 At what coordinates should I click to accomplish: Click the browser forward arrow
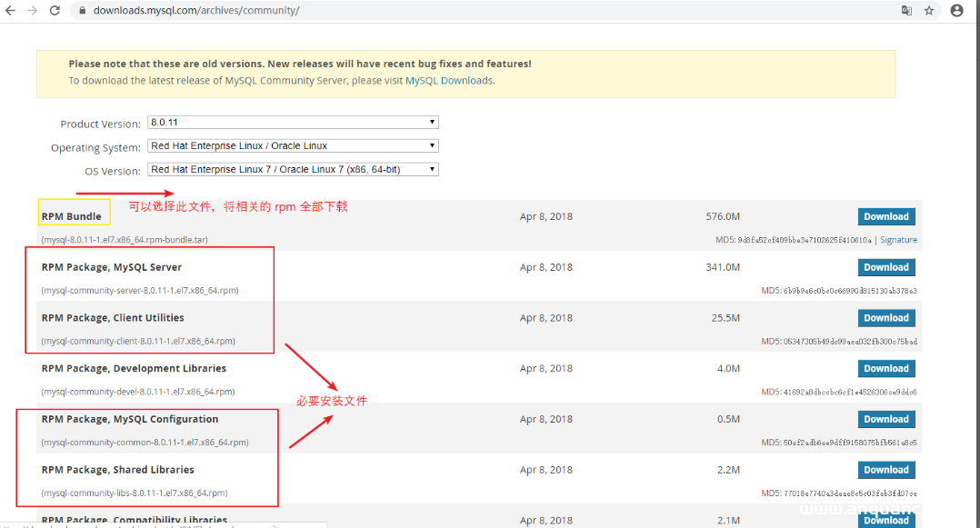pos(33,11)
